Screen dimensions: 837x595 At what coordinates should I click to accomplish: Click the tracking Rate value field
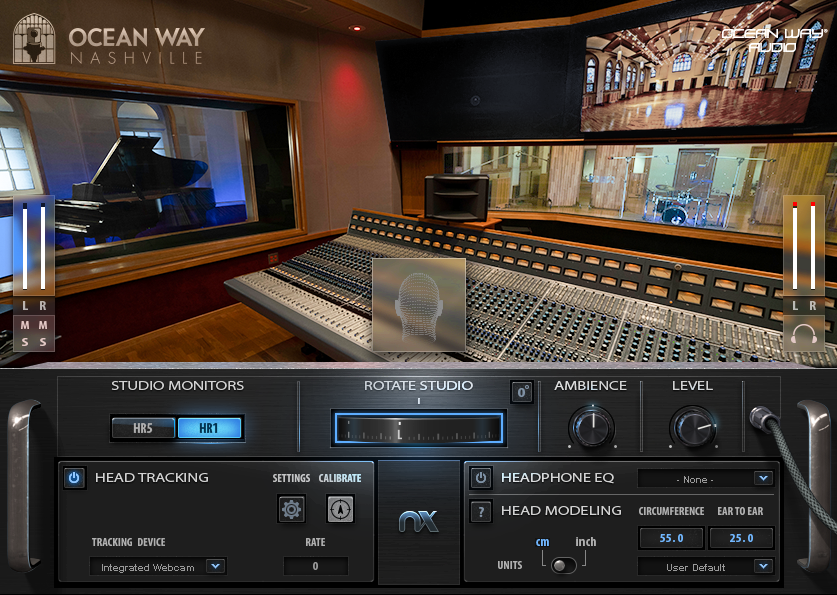(x=315, y=566)
